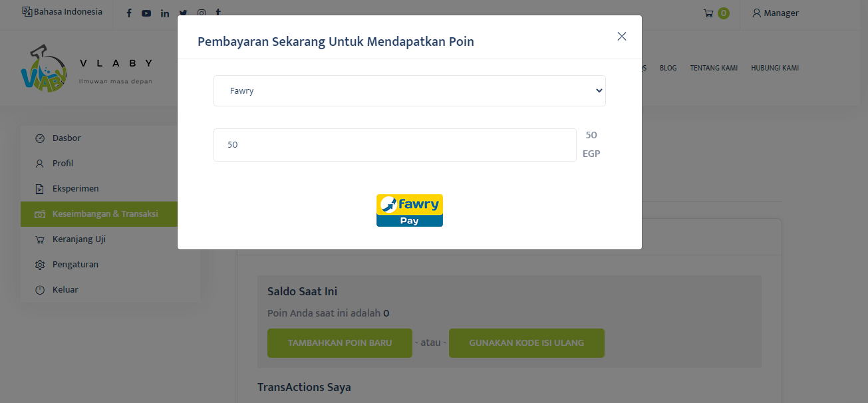
Task: Close the payment points dialog
Action: click(621, 36)
